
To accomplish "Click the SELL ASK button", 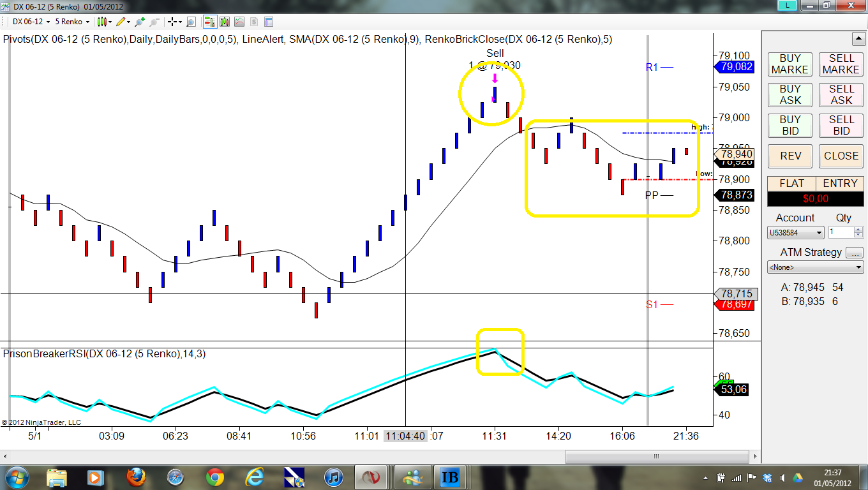I will [x=841, y=94].
